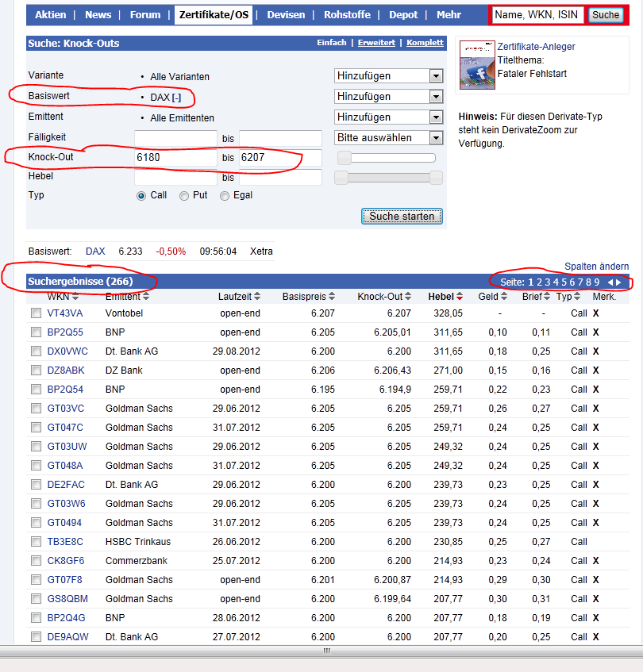
Task: Click the X mark for BP2Q55
Action: (x=596, y=332)
